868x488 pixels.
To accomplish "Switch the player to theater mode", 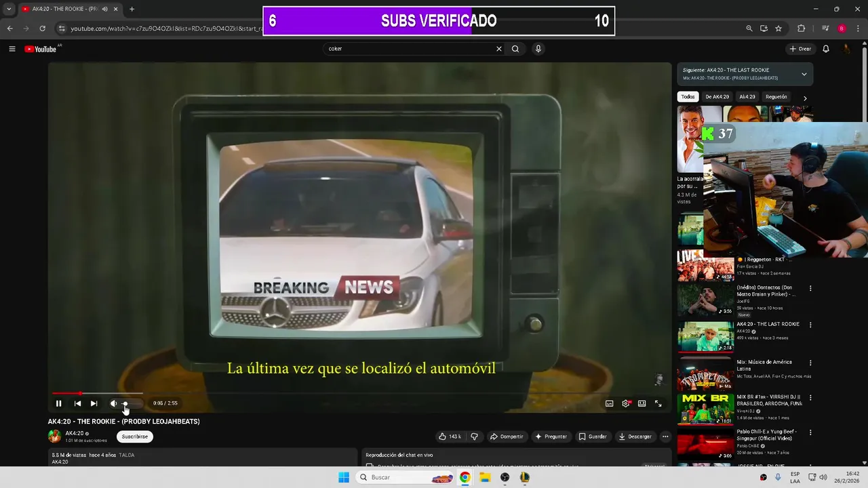I will [x=642, y=403].
